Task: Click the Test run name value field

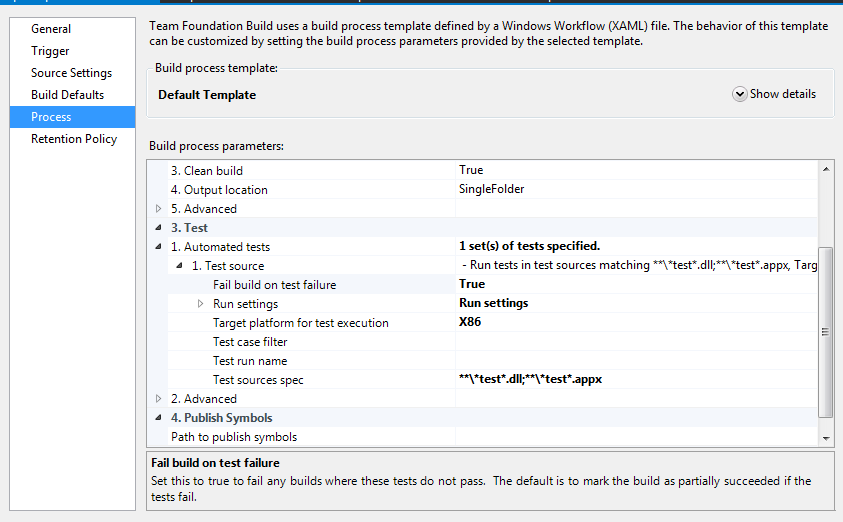Action: (636, 361)
